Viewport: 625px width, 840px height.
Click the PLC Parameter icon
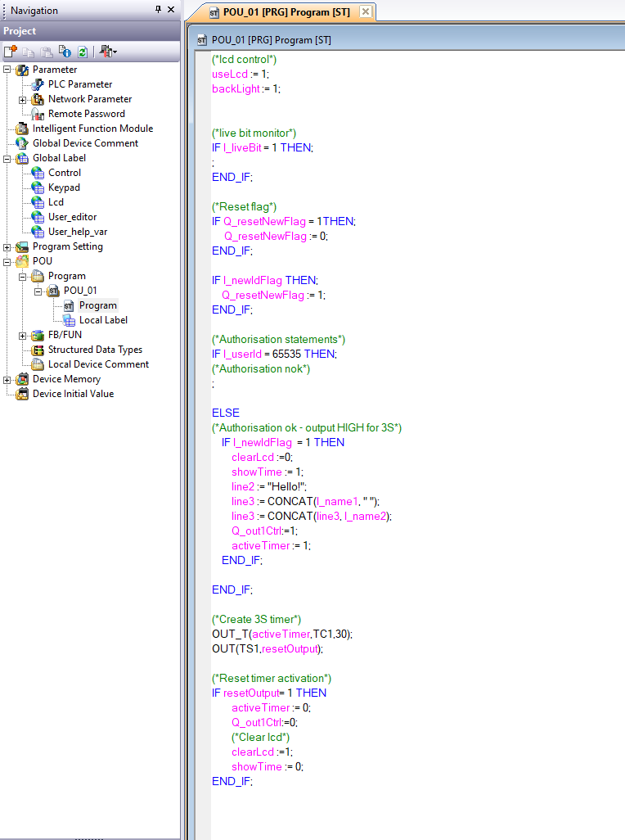[x=38, y=84]
